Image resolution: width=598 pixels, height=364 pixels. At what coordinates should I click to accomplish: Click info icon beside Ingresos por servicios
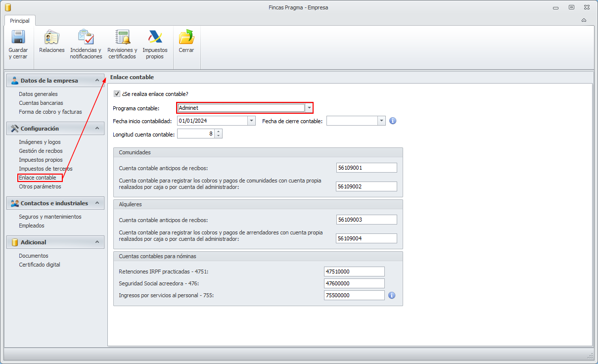[391, 295]
